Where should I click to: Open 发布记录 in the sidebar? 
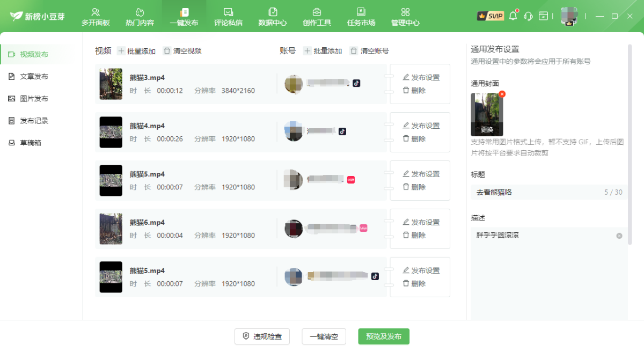(x=34, y=121)
